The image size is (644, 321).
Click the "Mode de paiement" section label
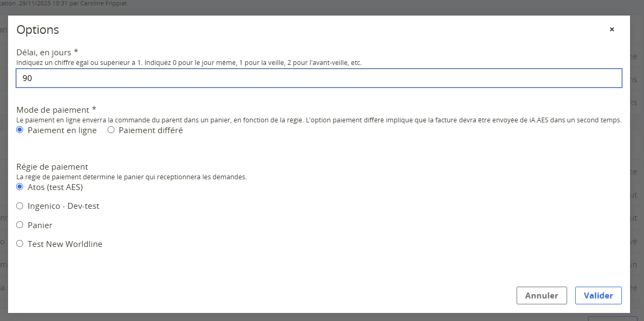click(x=52, y=110)
